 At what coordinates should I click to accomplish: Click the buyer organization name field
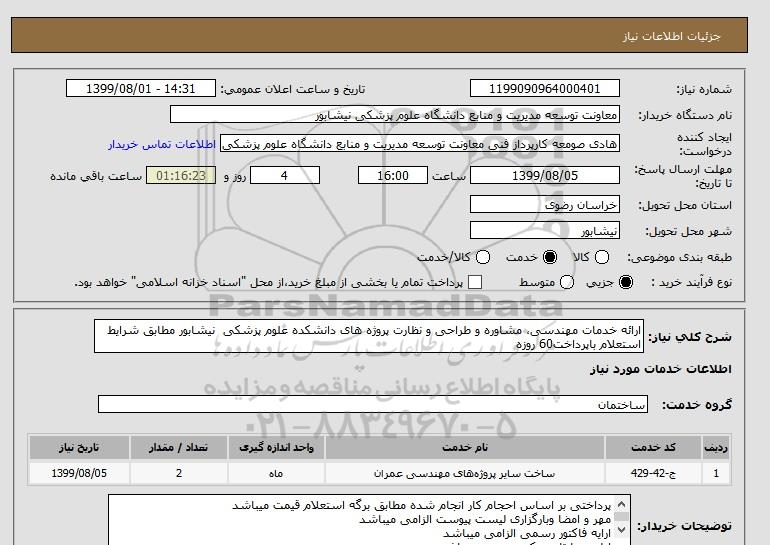(x=395, y=115)
